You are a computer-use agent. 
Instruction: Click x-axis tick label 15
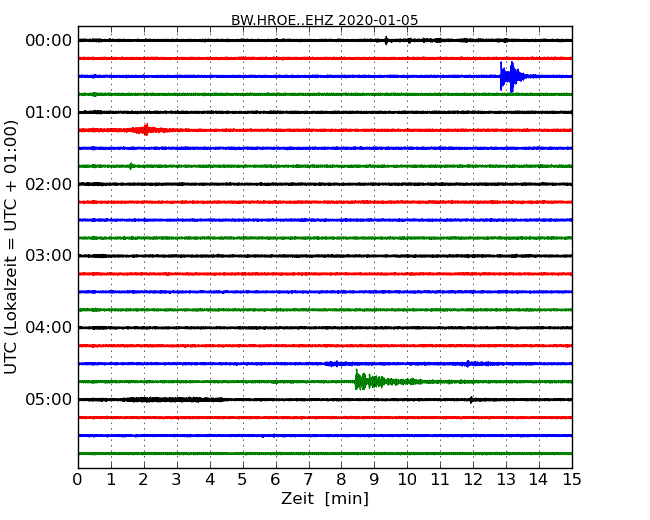point(572,480)
